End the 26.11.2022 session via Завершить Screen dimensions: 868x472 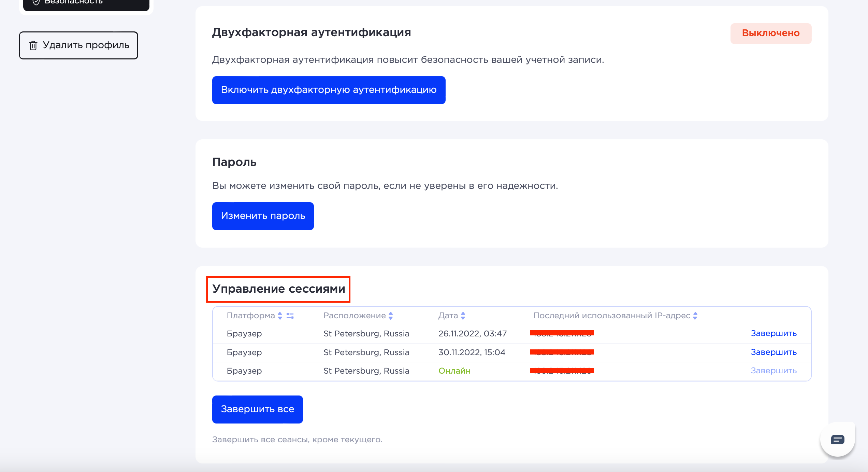point(773,333)
